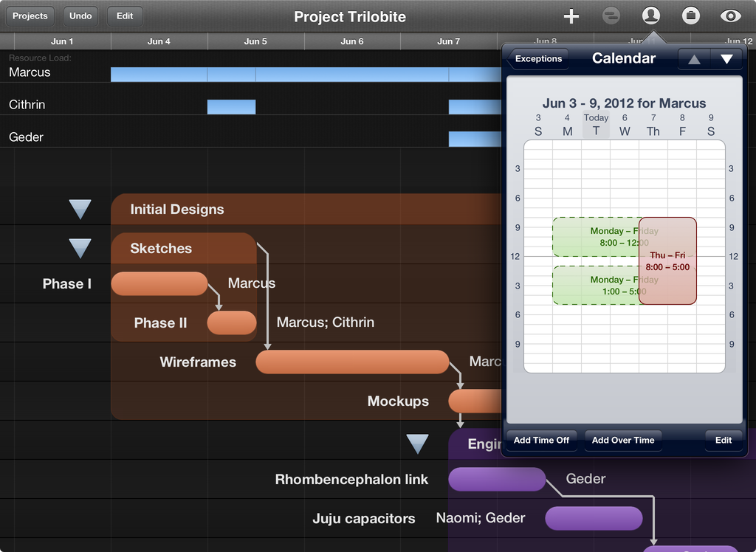Go to previous week with up arrow
Image resolution: width=756 pixels, height=552 pixels.
coord(694,59)
